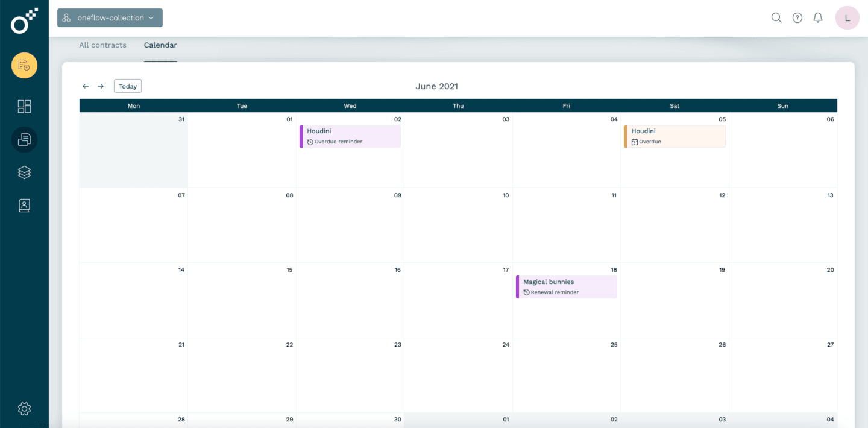The height and width of the screenshot is (428, 868).
Task: Expand the oneflow-collection workspace dropdown
Action: [110, 17]
